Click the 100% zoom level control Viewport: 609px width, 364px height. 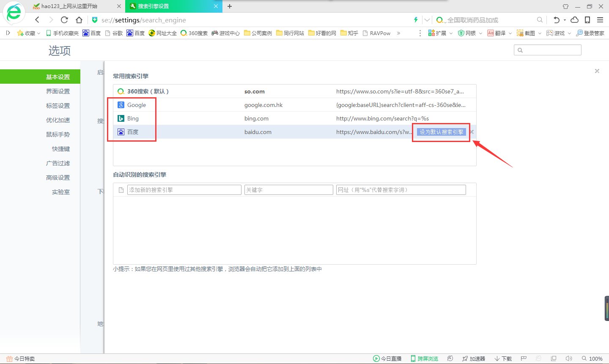(592, 359)
